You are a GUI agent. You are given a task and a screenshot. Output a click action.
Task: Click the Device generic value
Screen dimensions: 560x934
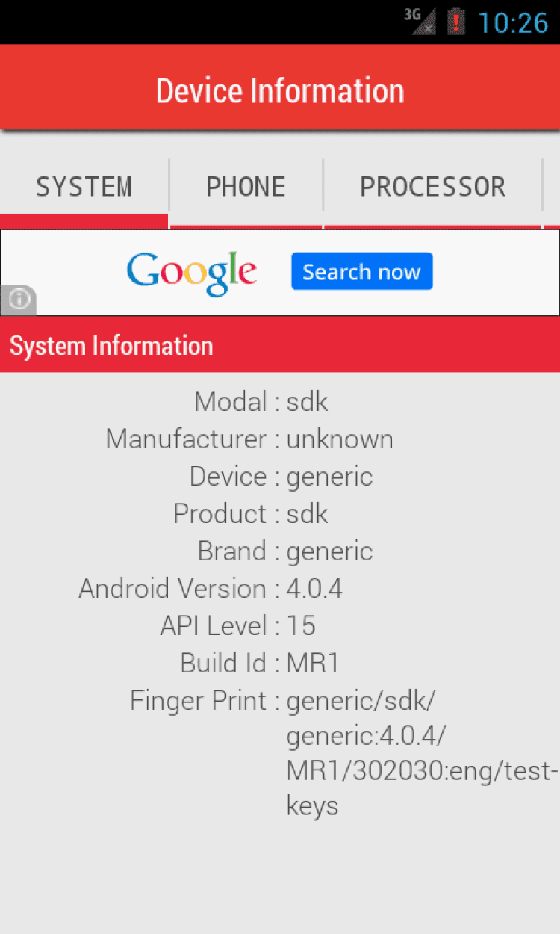pyautogui.click(x=329, y=477)
